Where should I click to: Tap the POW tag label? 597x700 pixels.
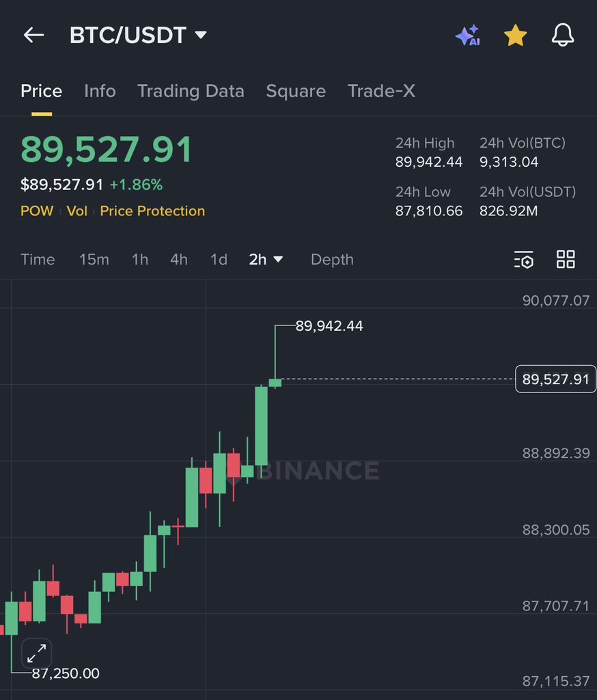(x=36, y=211)
